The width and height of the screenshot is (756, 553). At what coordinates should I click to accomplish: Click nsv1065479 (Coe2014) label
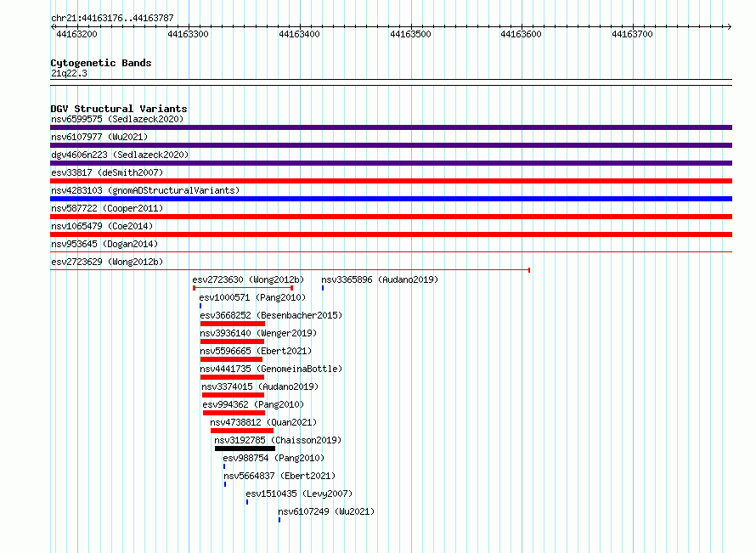point(102,226)
